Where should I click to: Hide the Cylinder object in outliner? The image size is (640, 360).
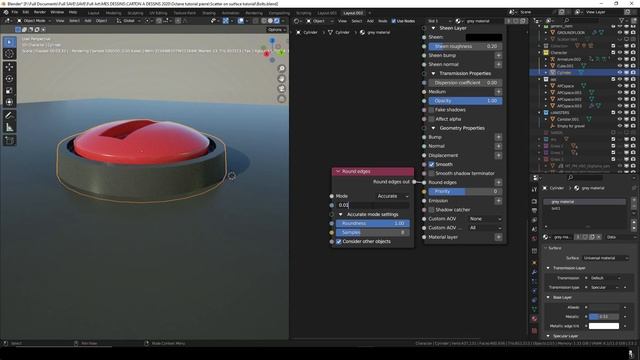click(x=620, y=73)
